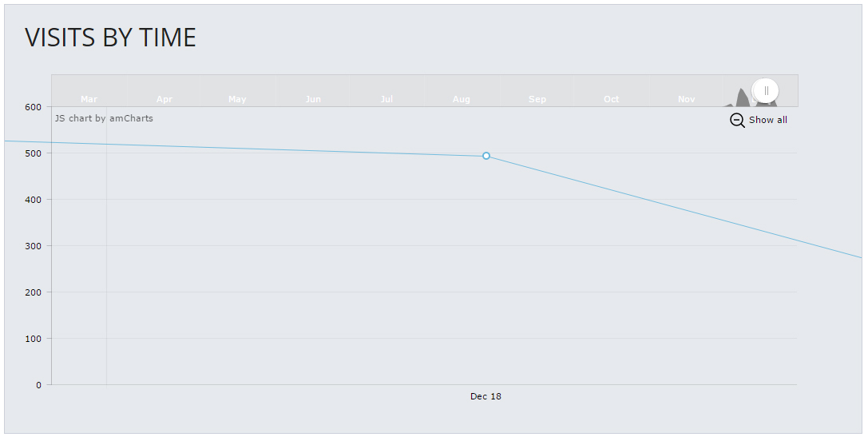The image size is (868, 437).
Task: Click Aug in the chart scrollbar
Action: point(461,99)
